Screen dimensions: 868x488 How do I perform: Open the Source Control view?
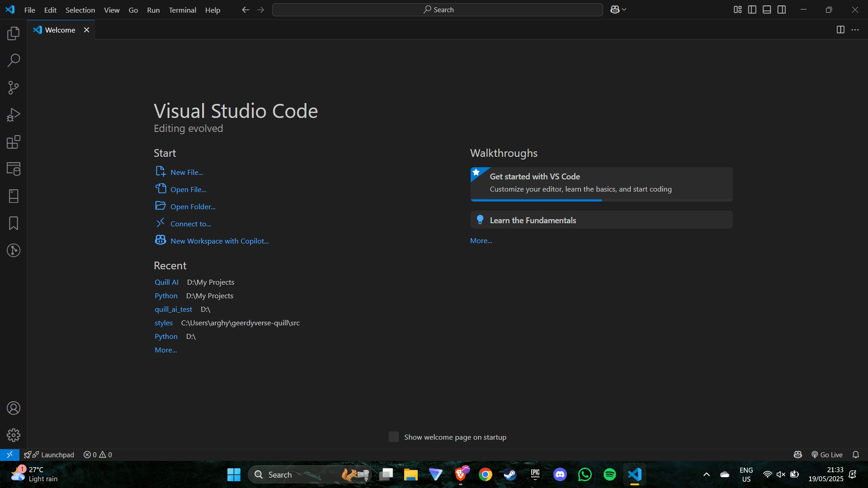pos(14,88)
